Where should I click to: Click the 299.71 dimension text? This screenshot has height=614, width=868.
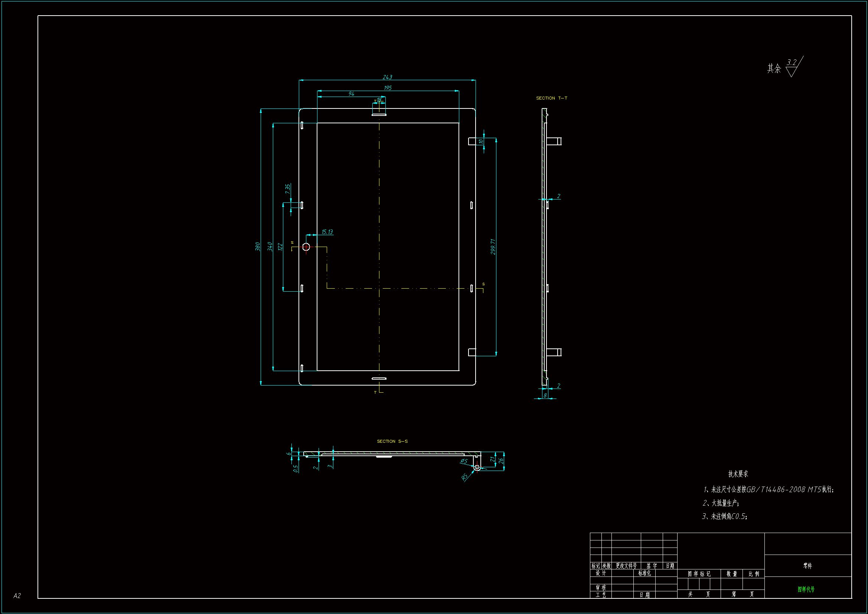(493, 247)
